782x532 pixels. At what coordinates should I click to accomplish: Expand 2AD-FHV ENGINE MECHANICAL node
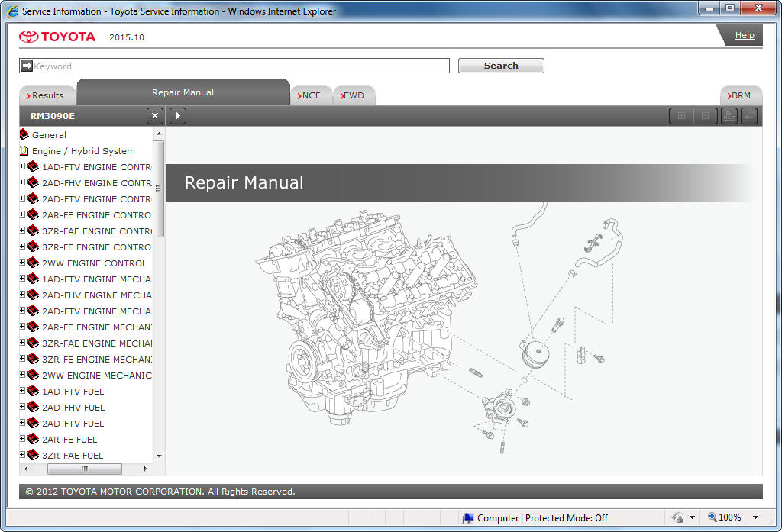pos(22,295)
